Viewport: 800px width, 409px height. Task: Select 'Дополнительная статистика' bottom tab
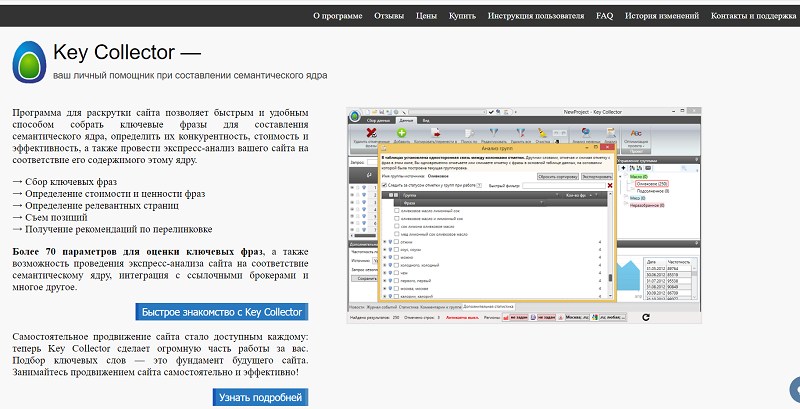[x=488, y=306]
